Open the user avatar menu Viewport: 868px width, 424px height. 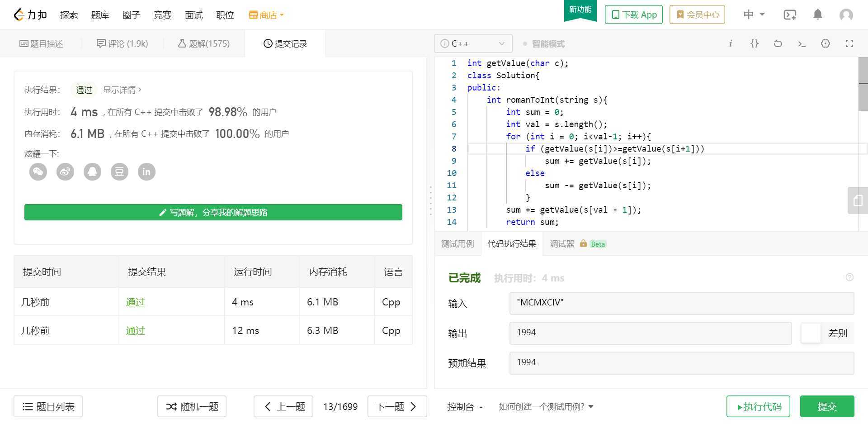[x=846, y=15]
